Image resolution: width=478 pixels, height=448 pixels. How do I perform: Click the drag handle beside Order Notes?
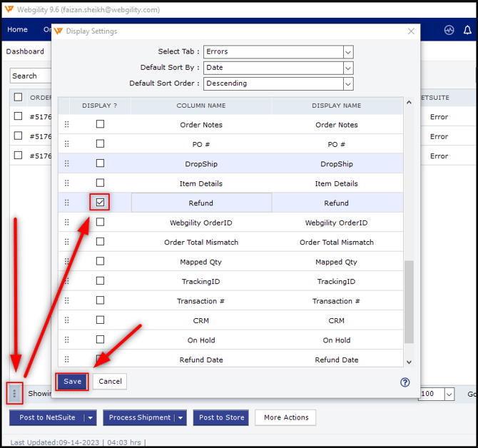tap(67, 125)
